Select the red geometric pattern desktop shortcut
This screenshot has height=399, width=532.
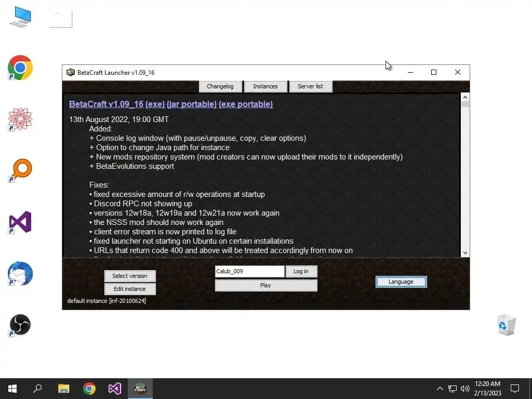(x=20, y=119)
